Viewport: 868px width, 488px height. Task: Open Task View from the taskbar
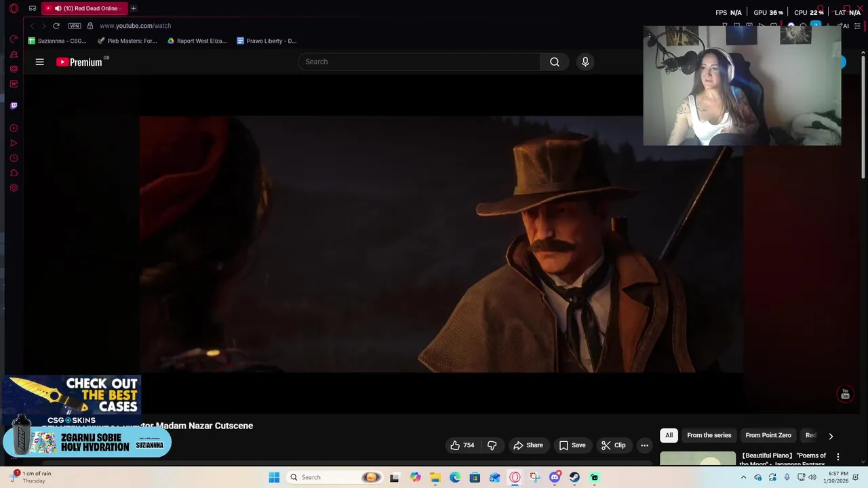click(x=394, y=477)
